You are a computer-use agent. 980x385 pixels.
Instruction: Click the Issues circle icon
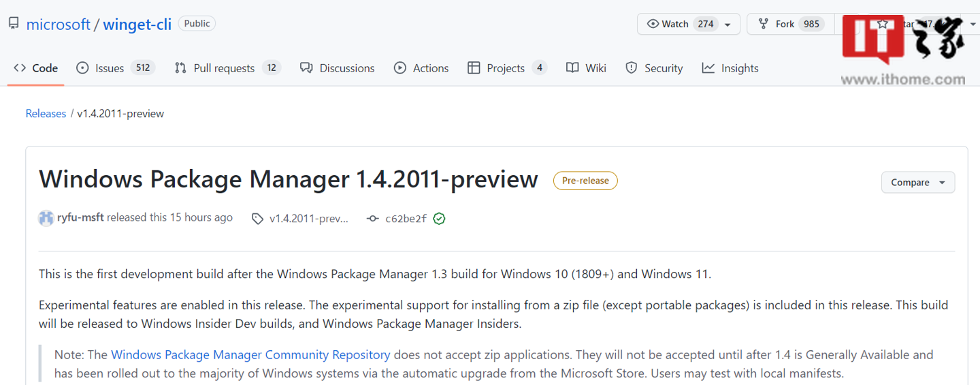(82, 68)
